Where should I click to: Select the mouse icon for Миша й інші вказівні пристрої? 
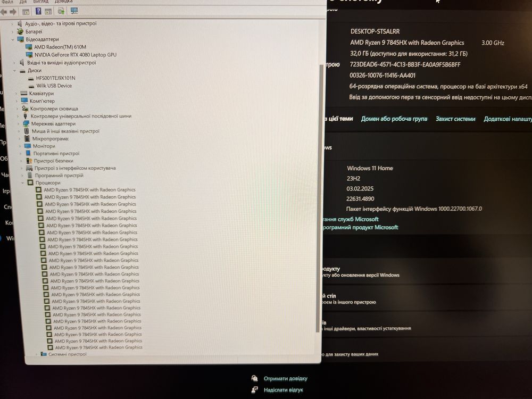coord(27,131)
